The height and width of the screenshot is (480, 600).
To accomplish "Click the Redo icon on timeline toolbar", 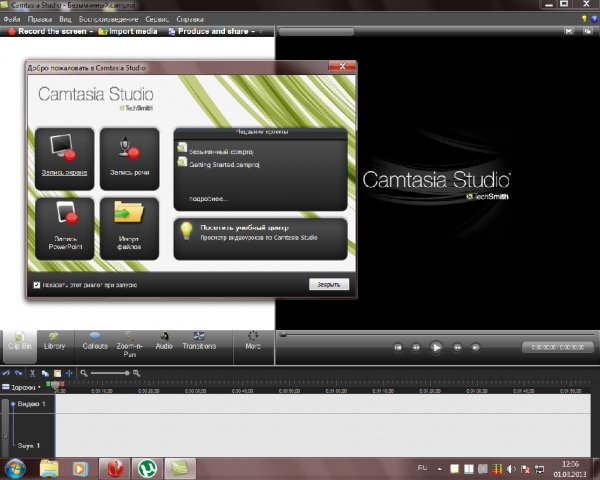I will tap(19, 373).
